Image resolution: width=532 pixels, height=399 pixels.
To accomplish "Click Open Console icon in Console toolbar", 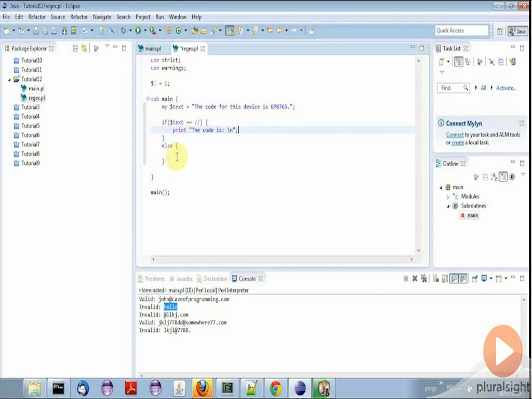I will click(x=498, y=278).
